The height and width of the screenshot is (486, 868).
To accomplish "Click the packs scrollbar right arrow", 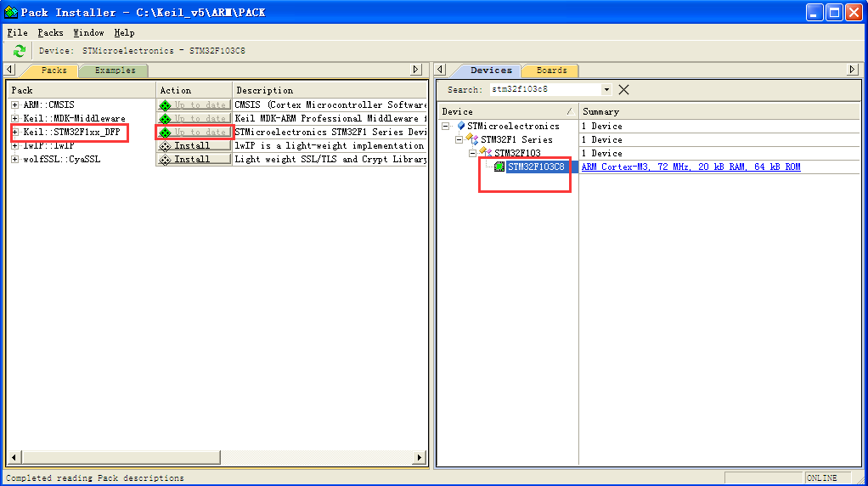I will [x=419, y=456].
